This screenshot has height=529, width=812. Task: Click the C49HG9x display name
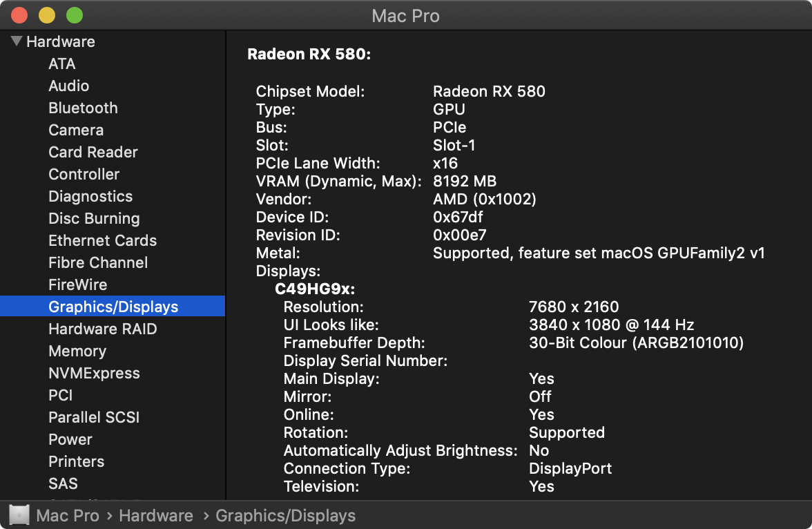pos(315,289)
